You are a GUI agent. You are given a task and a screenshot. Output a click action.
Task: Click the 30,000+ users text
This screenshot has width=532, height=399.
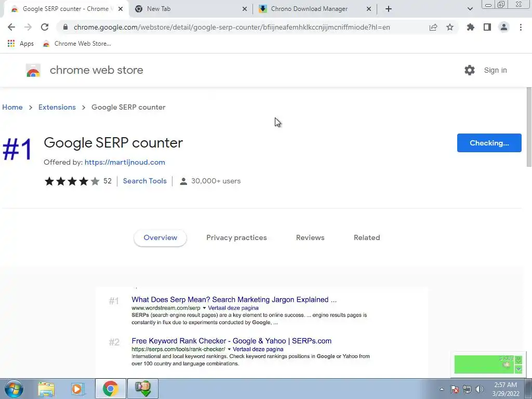pyautogui.click(x=216, y=181)
